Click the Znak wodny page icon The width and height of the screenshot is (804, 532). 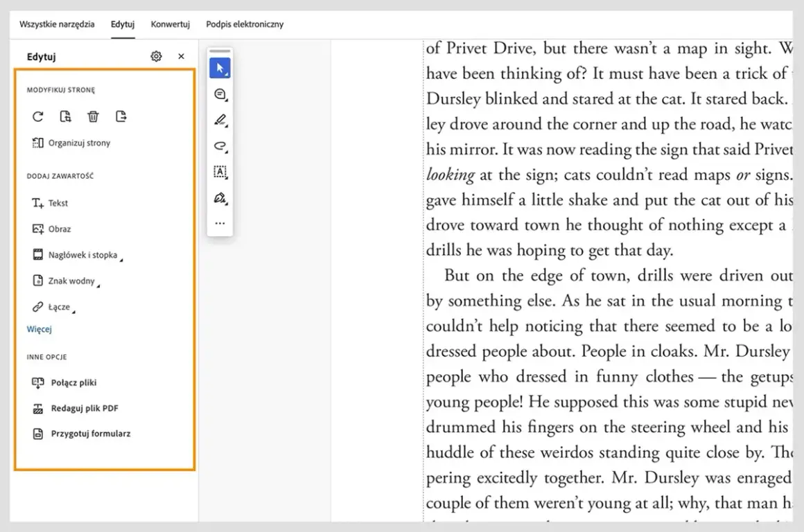coord(38,281)
